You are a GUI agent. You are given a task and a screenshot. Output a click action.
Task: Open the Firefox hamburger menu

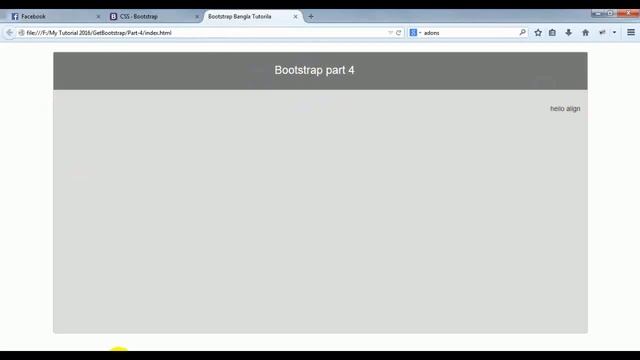(631, 33)
